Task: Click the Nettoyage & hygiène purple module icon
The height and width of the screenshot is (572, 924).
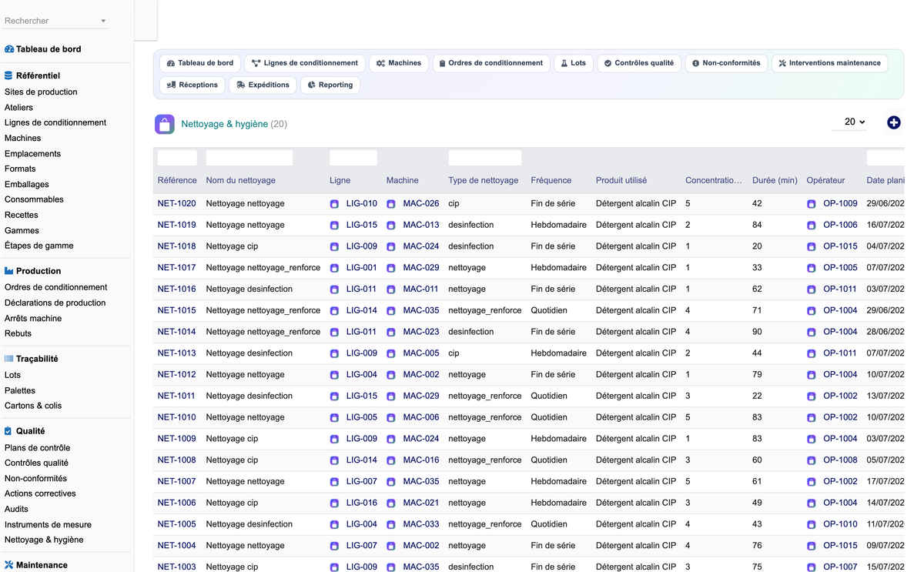Action: click(165, 124)
